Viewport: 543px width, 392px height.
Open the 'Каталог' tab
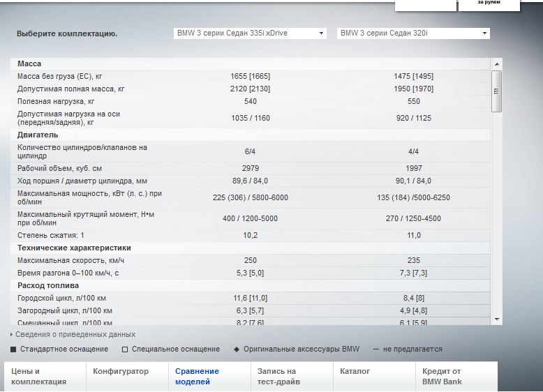(374, 377)
